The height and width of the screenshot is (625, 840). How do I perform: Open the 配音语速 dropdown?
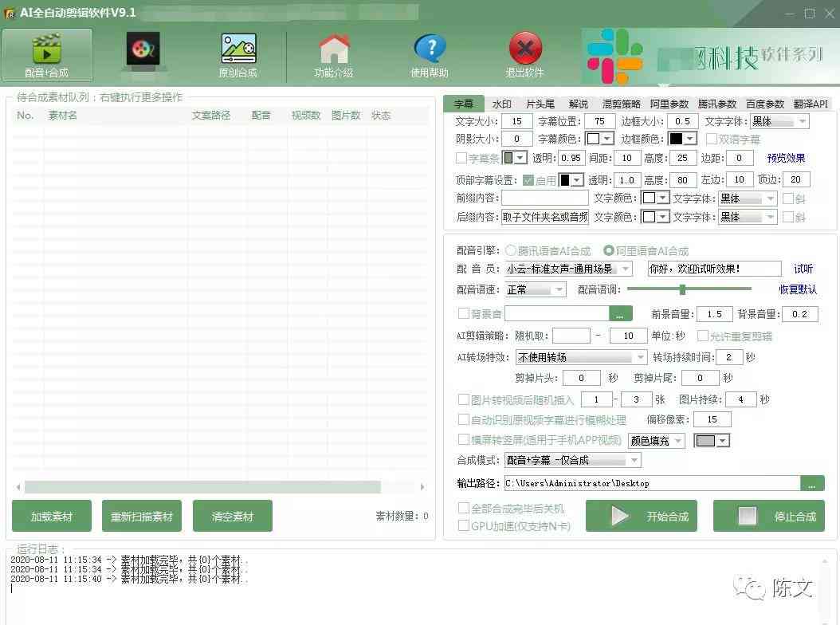536,289
